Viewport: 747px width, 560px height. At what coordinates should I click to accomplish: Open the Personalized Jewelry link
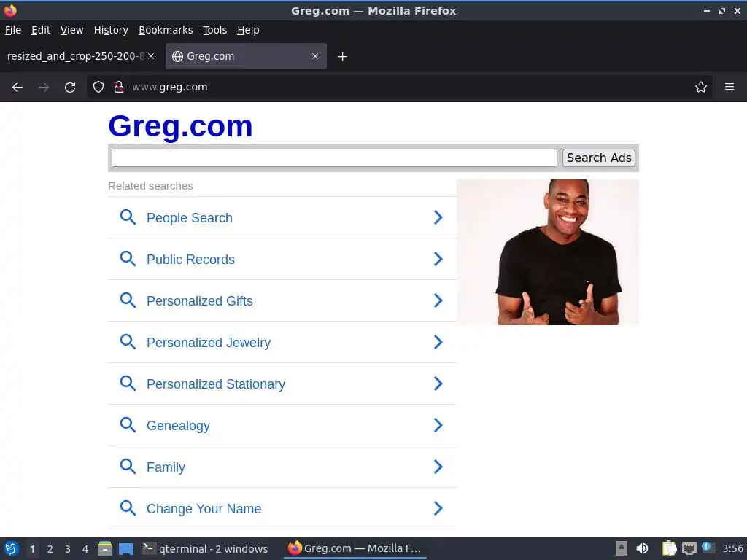pyautogui.click(x=208, y=343)
